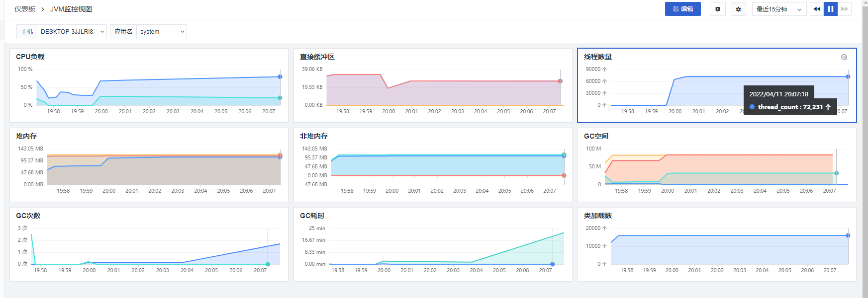The image size is (868, 298).
Task: Click the fast-forward time button
Action: coord(845,9)
